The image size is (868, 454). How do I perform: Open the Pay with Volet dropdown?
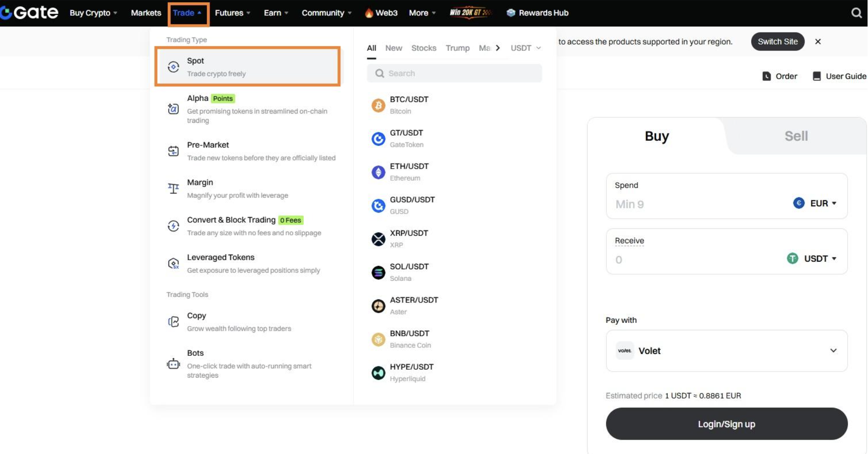click(x=727, y=351)
